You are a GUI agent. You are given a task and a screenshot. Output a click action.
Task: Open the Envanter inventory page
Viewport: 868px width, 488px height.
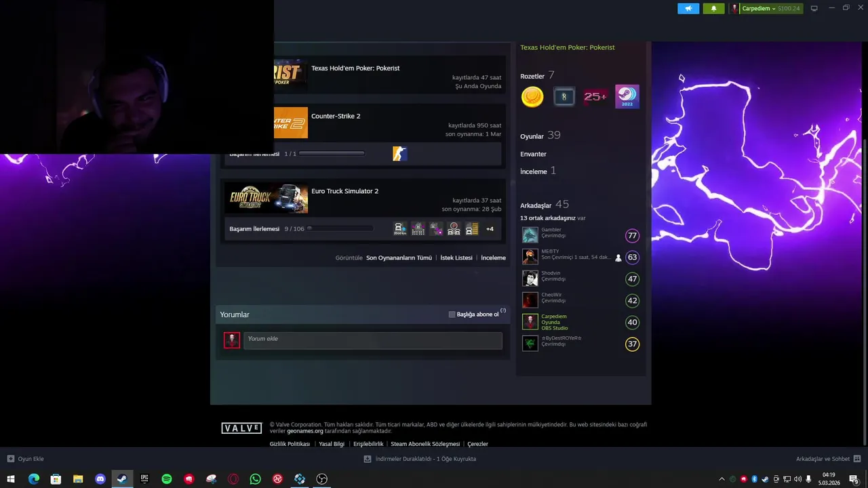[x=533, y=154]
